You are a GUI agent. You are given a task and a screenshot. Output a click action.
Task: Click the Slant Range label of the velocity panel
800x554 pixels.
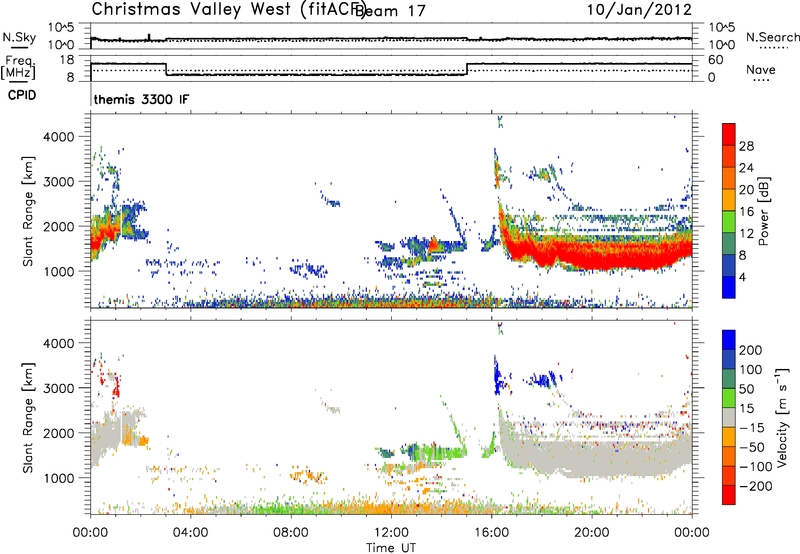point(28,417)
